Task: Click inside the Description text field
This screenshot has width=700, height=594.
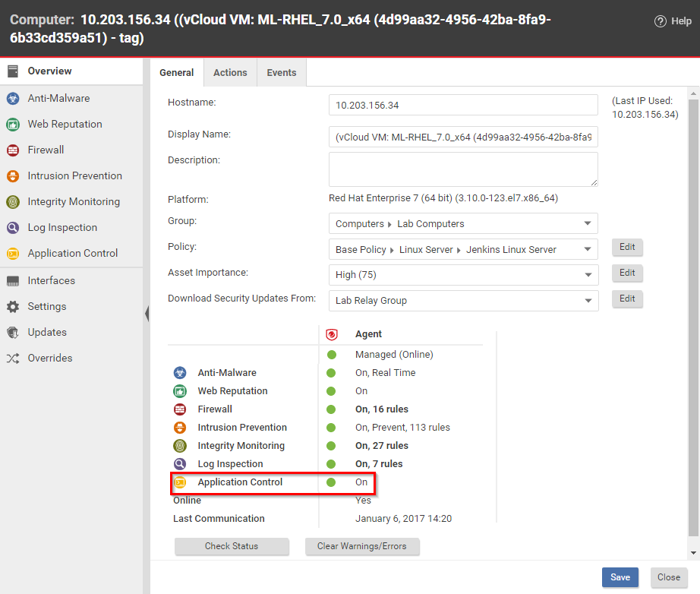Action: pyautogui.click(x=462, y=169)
